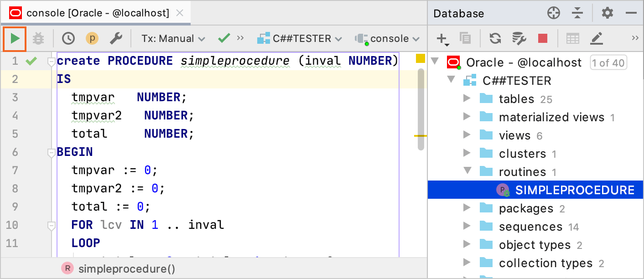The width and height of the screenshot is (644, 279).
Task: Collapse all nodes in the Database panel
Action: point(577,13)
